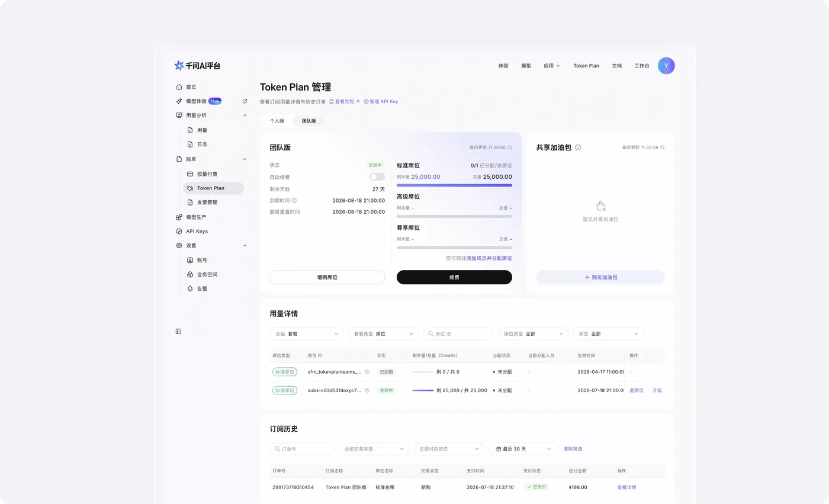
Task: Click the 千问AI平台 logo
Action: (197, 66)
